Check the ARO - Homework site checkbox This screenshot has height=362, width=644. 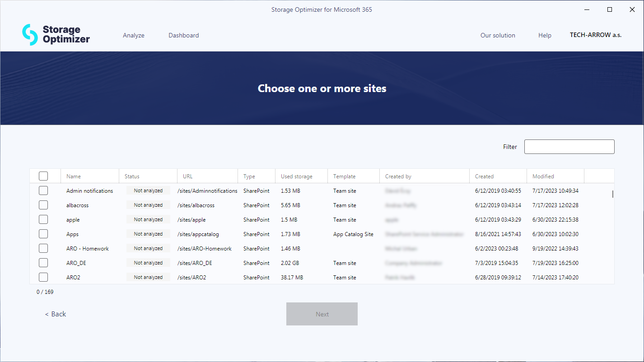coord(43,248)
